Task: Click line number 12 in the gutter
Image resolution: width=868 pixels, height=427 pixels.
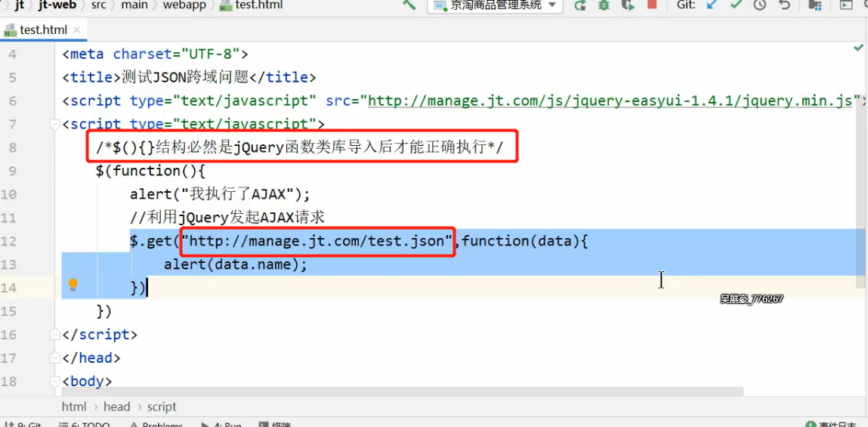Action: (x=9, y=241)
